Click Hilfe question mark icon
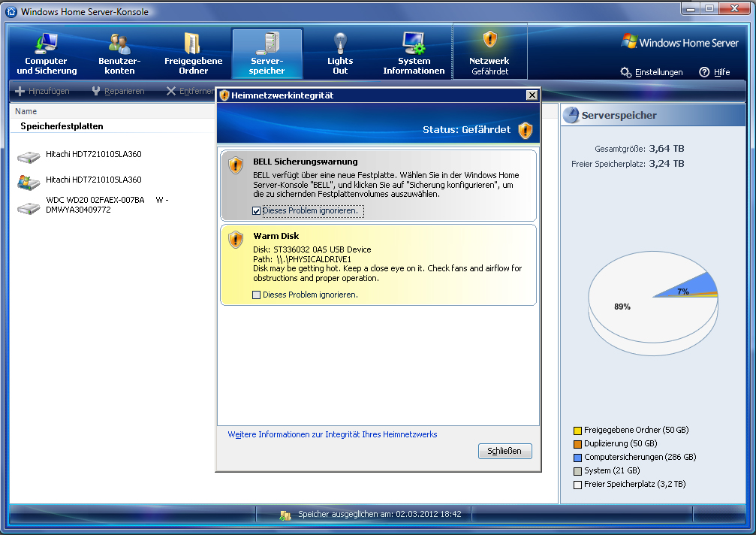The image size is (756, 535). (704, 72)
